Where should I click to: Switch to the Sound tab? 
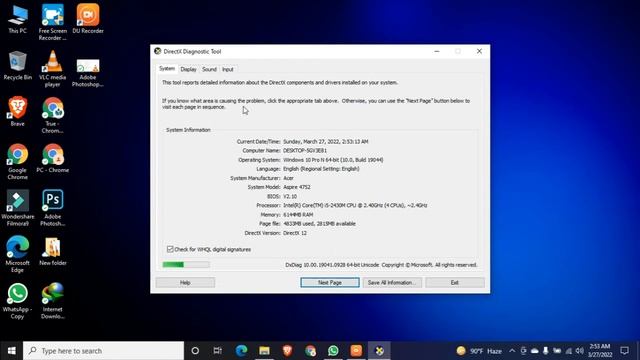[x=209, y=69]
